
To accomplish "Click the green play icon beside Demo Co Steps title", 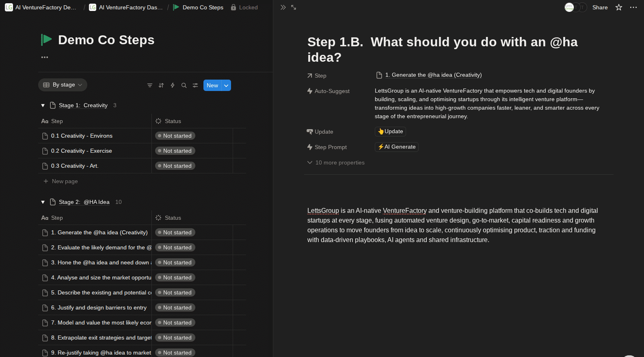I will pos(47,40).
